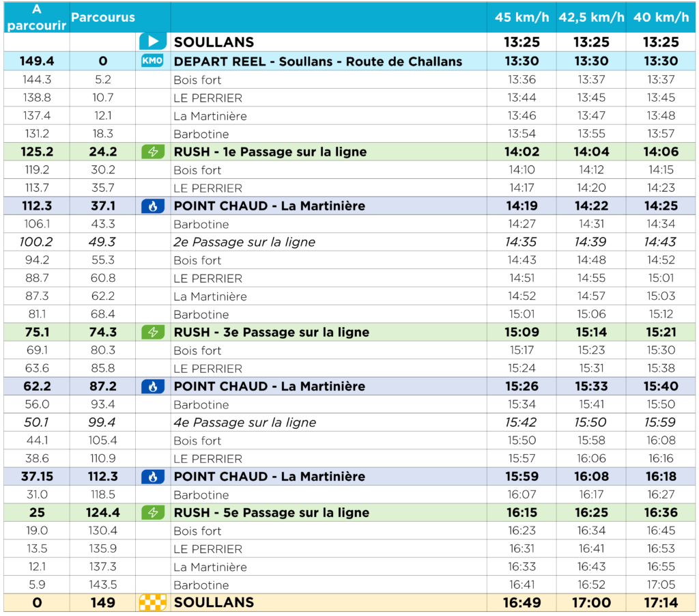The width and height of the screenshot is (699, 616).
Task: Click the 'A parcourir' column header
Action: pyautogui.click(x=36, y=17)
